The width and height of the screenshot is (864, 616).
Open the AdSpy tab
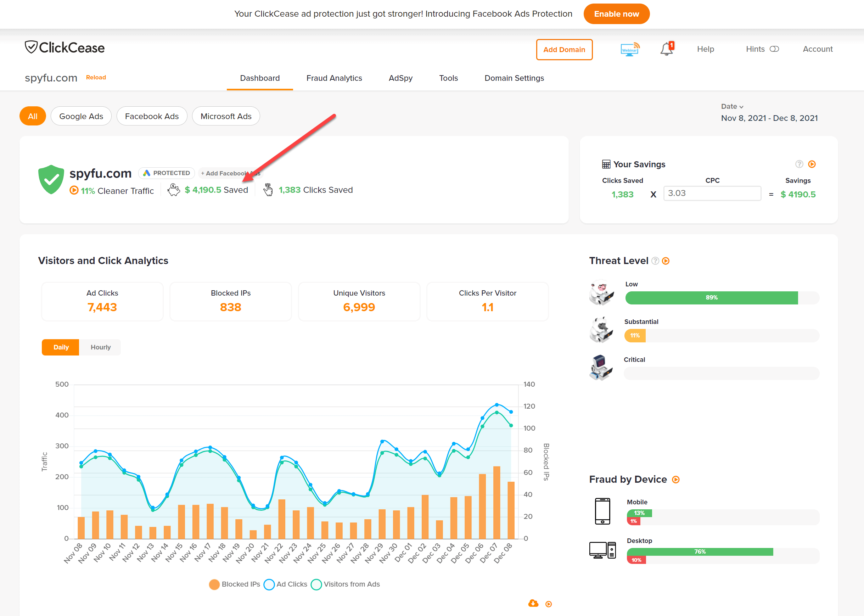[x=400, y=78]
